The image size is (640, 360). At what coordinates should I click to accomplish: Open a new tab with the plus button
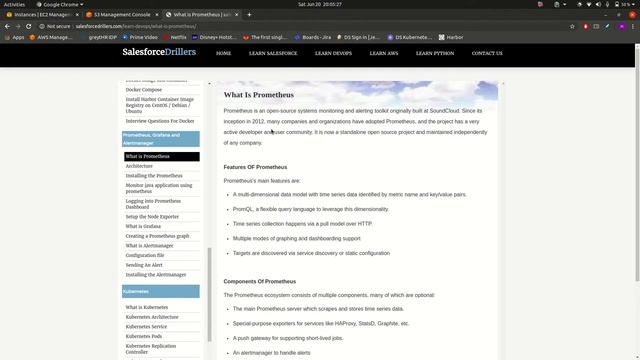tap(249, 15)
